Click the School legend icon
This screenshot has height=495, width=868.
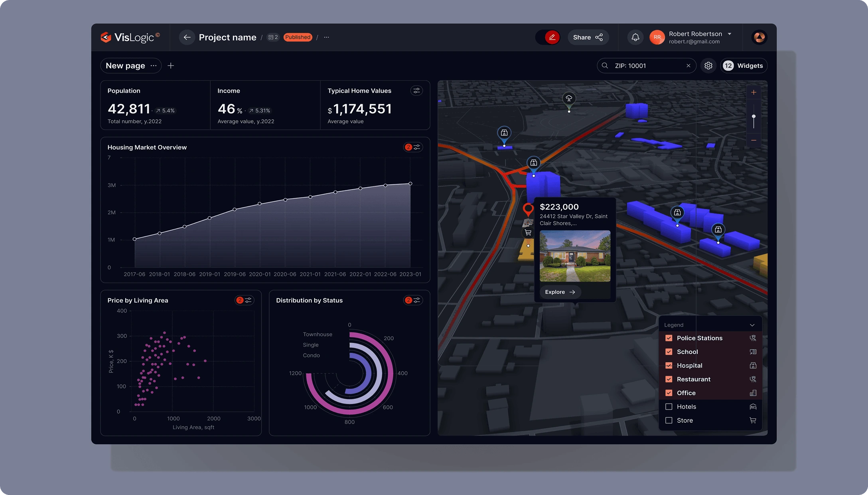pyautogui.click(x=753, y=352)
